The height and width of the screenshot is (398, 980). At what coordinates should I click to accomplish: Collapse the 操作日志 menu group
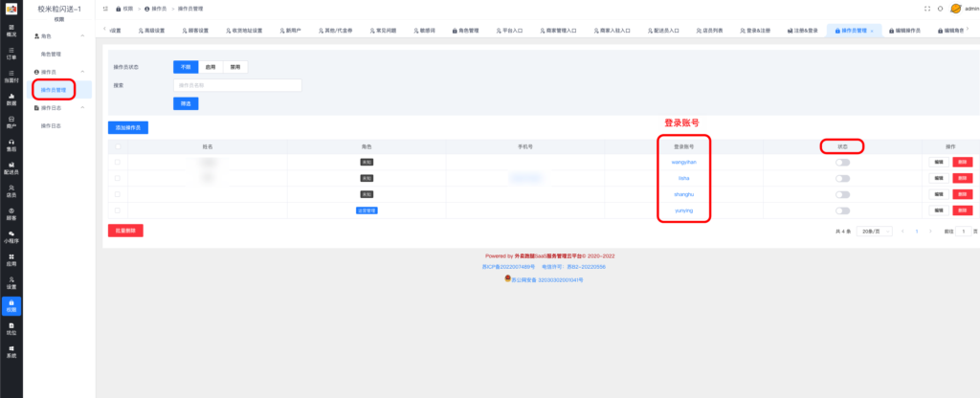click(82, 108)
